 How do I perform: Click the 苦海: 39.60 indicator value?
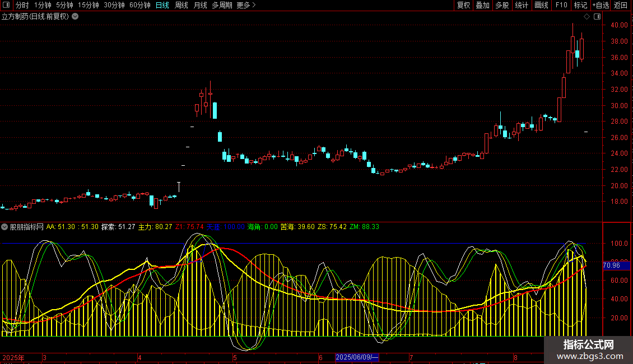[x=297, y=227]
